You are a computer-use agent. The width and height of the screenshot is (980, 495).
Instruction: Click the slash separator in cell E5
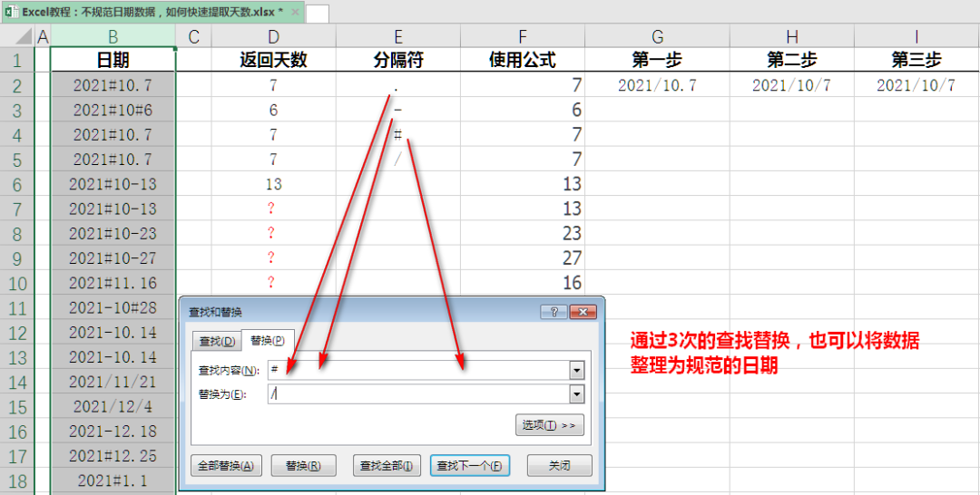point(397,160)
